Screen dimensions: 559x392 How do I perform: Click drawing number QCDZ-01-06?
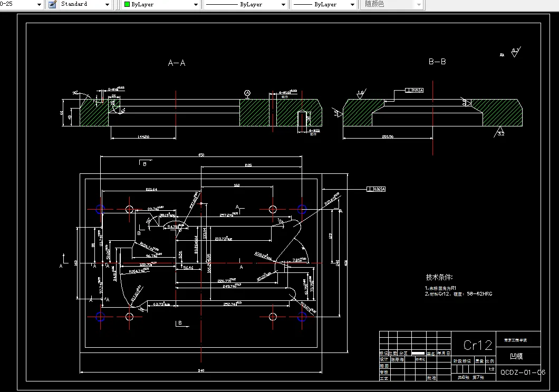tap(523, 373)
